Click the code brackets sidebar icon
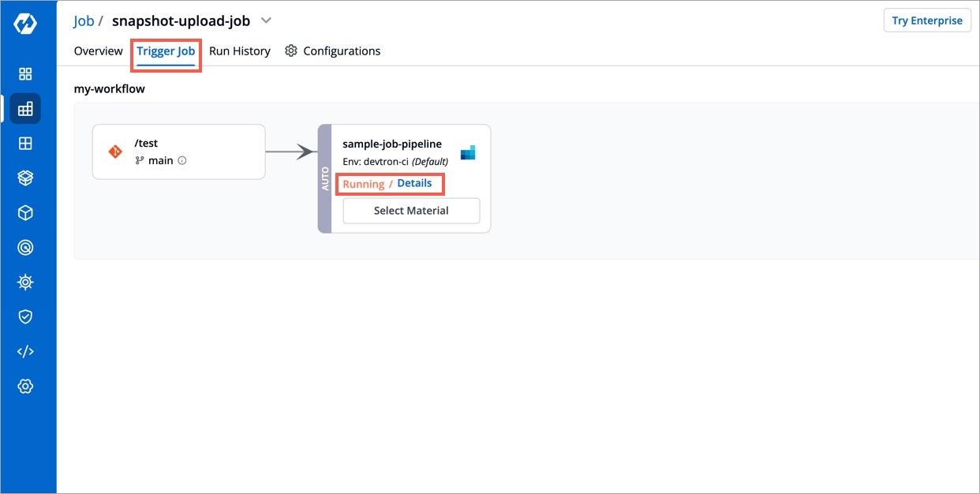 (25, 351)
